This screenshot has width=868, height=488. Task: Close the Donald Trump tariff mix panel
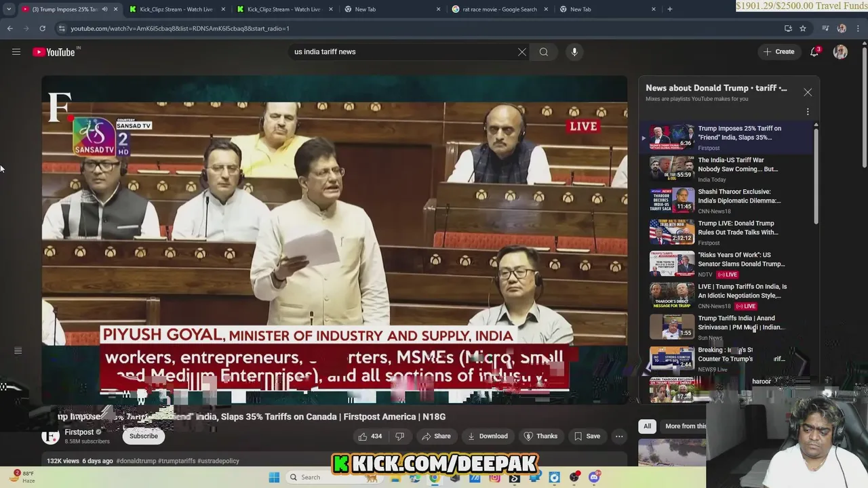(808, 92)
